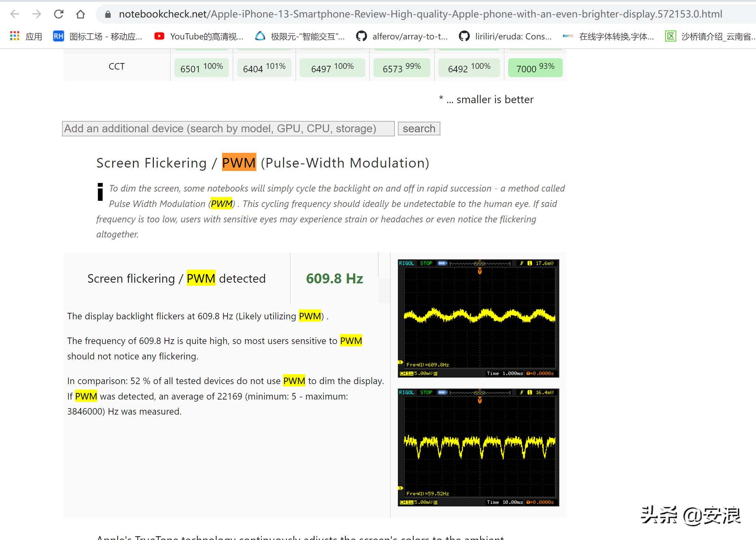The image size is (756, 540).
Task: Click the browser back arrow
Action: 15,14
